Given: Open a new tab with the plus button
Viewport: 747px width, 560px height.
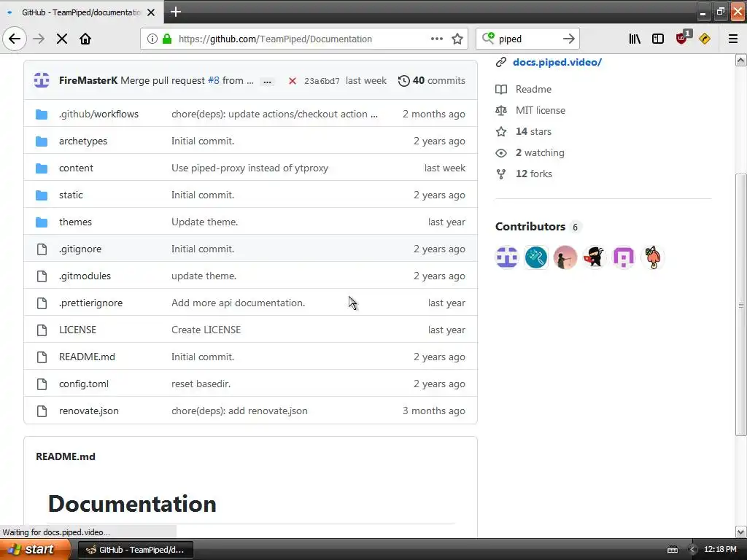Looking at the screenshot, I should click(x=176, y=12).
